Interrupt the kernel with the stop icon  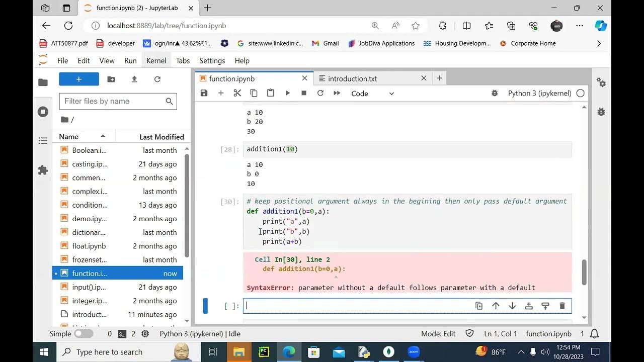(x=304, y=93)
